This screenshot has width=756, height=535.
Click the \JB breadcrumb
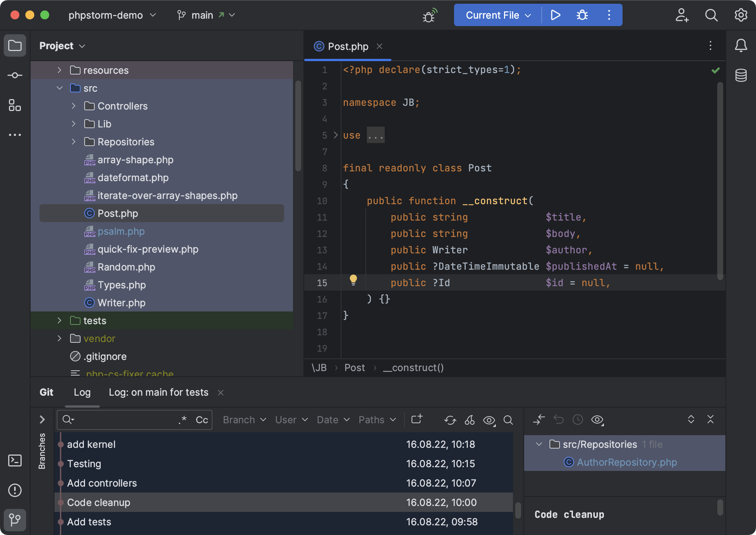pos(319,368)
